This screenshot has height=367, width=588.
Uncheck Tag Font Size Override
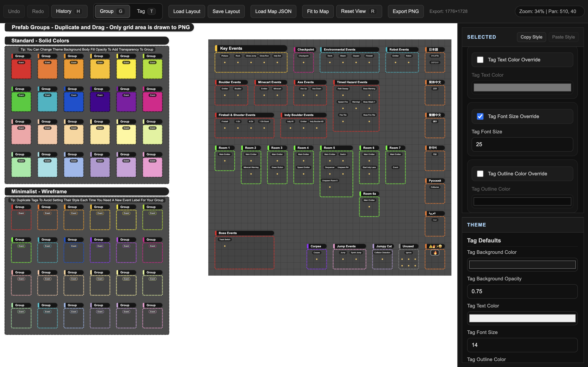[480, 116]
